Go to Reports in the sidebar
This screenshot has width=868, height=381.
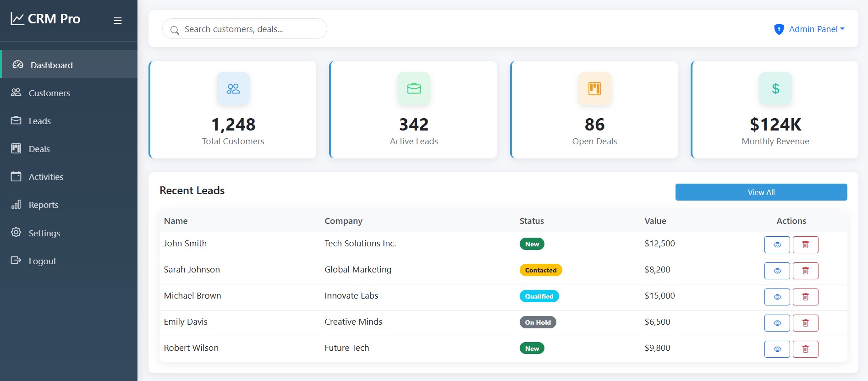pyautogui.click(x=44, y=205)
